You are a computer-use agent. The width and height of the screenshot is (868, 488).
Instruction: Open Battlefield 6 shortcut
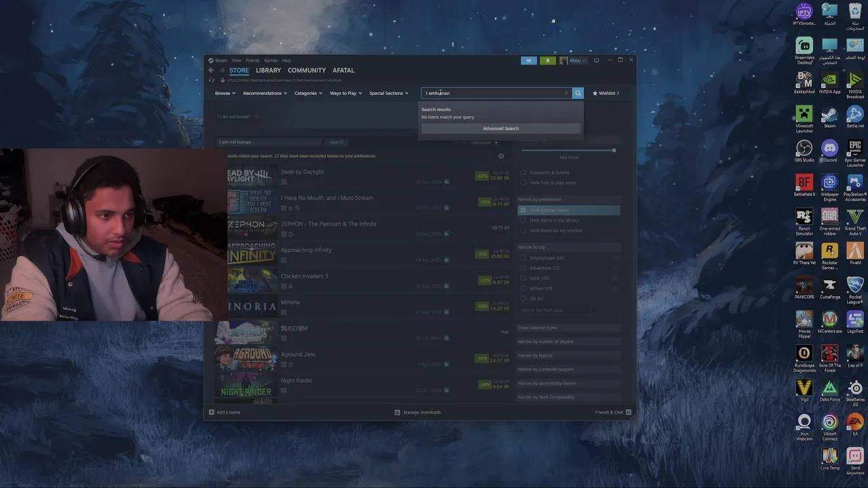pos(804,186)
